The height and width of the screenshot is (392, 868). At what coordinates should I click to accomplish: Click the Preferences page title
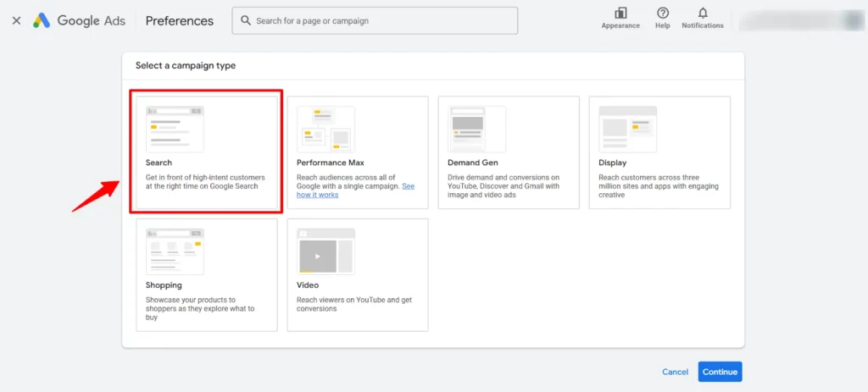click(180, 21)
